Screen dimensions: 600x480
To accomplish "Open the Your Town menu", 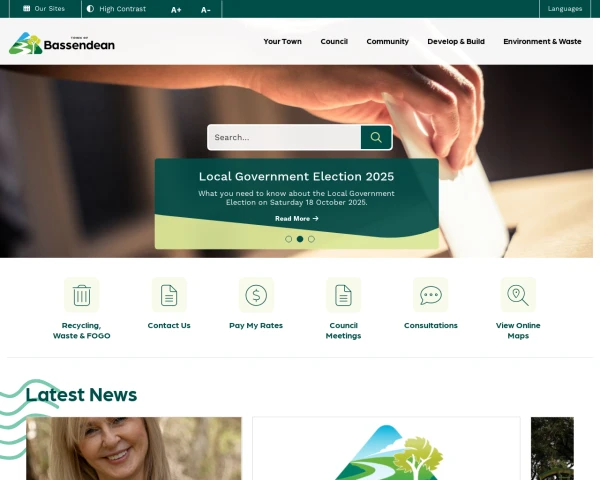I will [282, 41].
